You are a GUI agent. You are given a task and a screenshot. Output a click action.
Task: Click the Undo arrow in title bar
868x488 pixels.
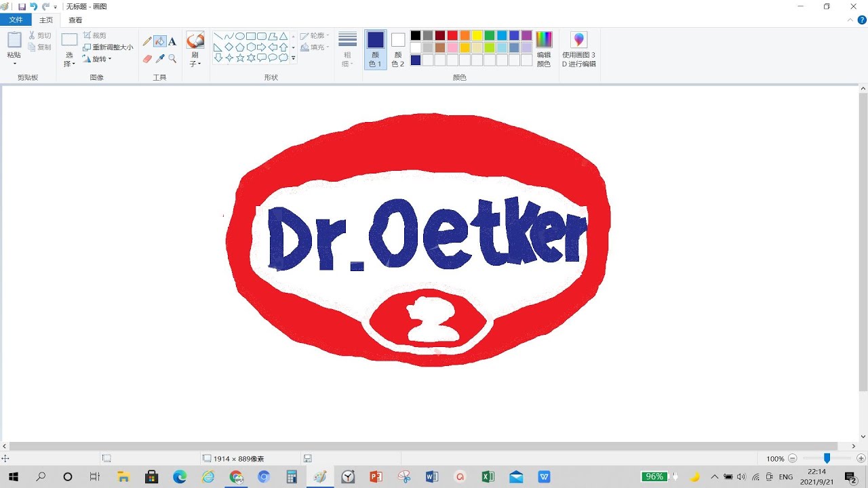tap(33, 6)
